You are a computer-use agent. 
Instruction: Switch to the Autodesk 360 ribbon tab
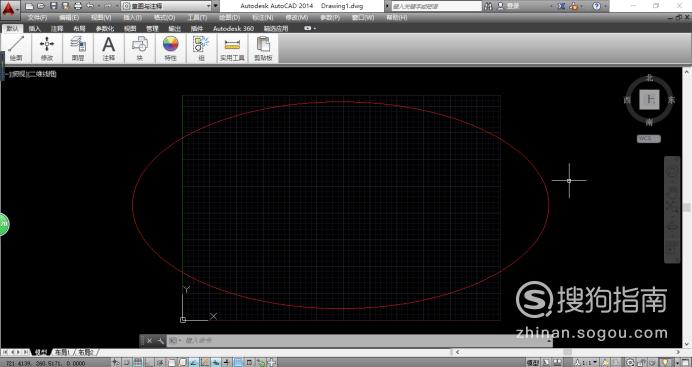coord(233,28)
